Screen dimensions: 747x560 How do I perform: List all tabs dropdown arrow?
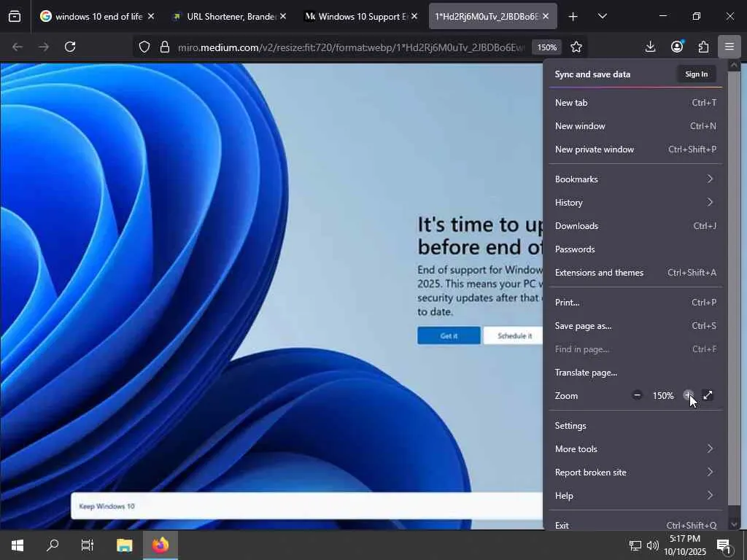click(602, 17)
